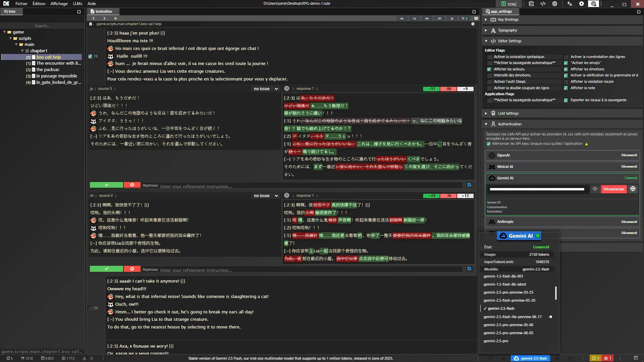This screenshot has width=644, height=362.
Task: Show the Gemini API key with eye icon
Action: click(x=595, y=189)
